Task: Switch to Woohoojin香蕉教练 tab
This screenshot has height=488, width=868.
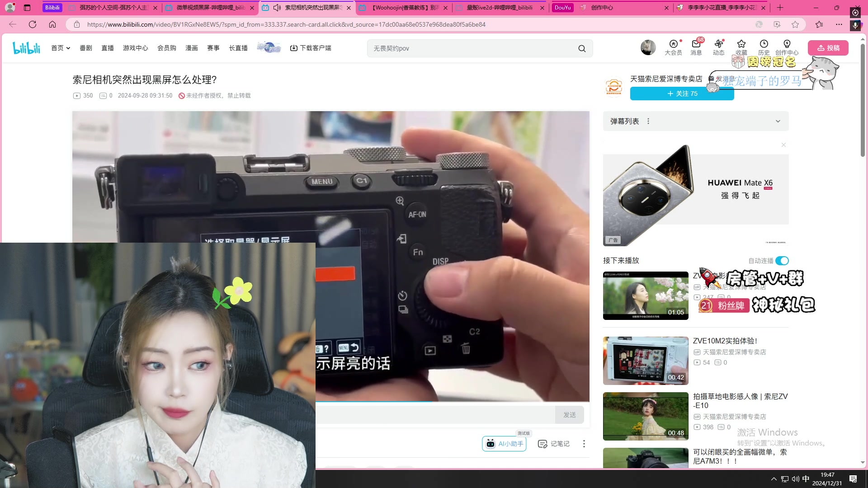Action: (404, 8)
